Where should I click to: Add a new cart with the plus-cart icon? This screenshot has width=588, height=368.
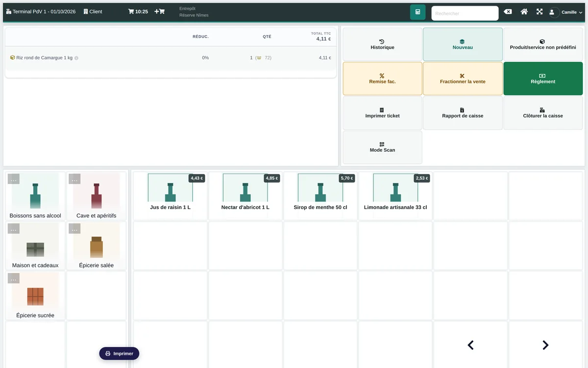[160, 11]
